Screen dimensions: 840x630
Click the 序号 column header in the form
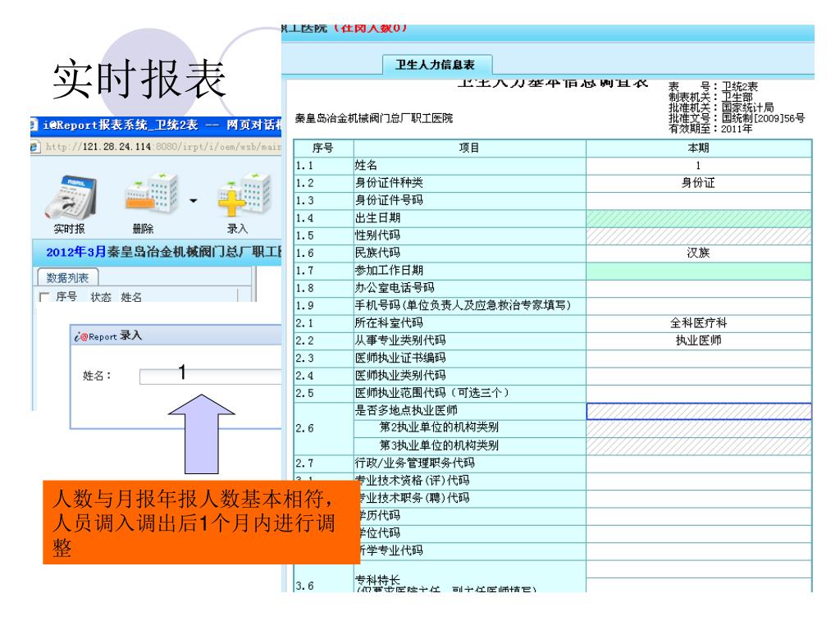tap(323, 148)
